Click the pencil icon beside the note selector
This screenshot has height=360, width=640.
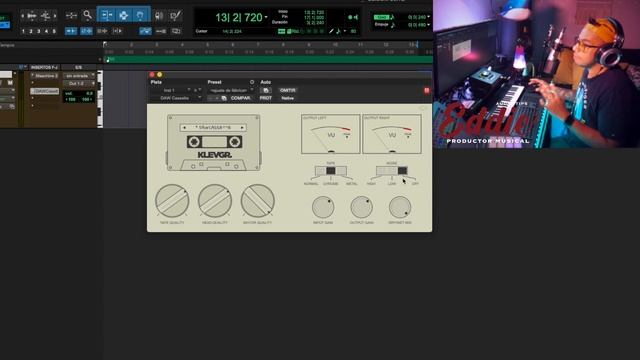[331, 31]
